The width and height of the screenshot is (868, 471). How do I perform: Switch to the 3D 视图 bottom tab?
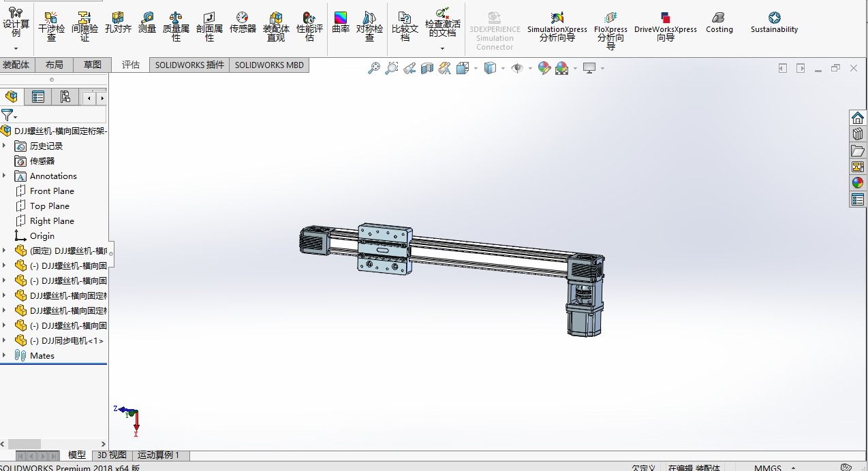112,455
